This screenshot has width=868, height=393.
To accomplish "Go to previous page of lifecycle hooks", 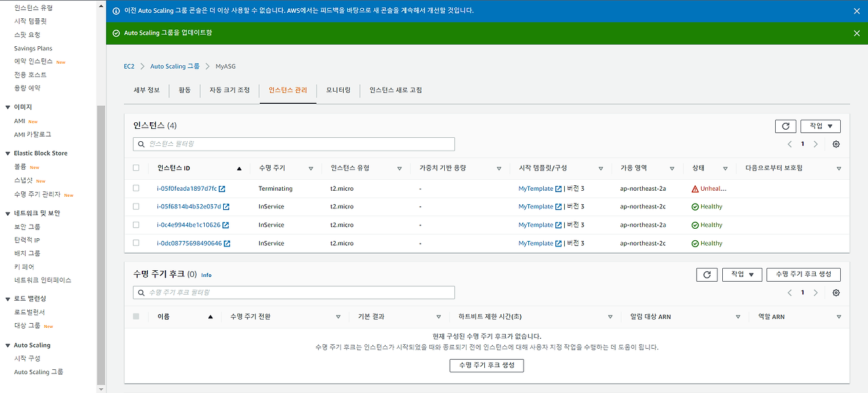I will click(790, 293).
